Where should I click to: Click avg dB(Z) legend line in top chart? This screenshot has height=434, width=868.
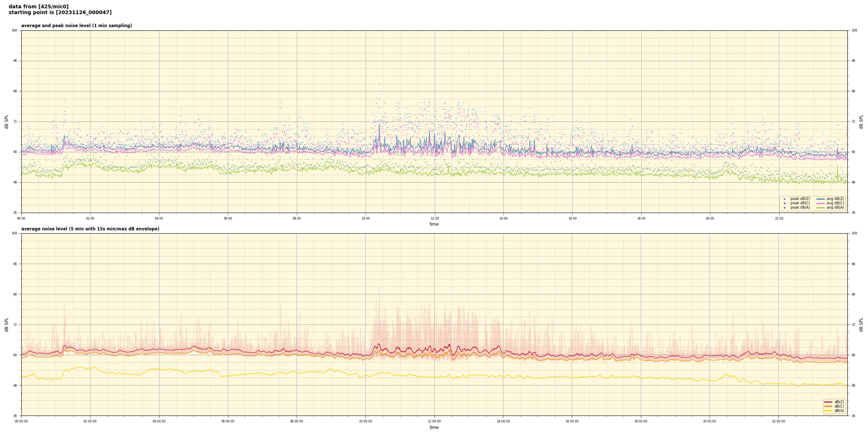[x=821, y=199]
